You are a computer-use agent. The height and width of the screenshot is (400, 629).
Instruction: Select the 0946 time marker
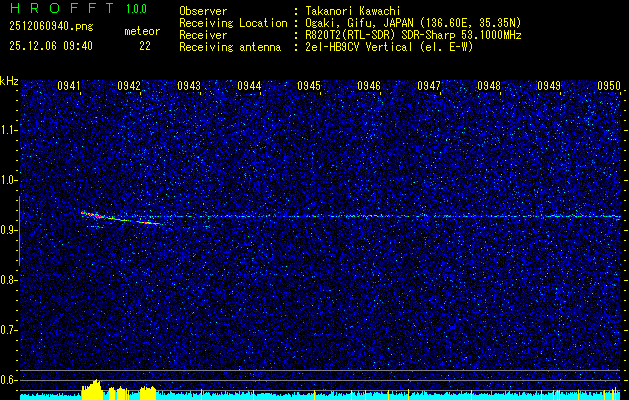369,87
